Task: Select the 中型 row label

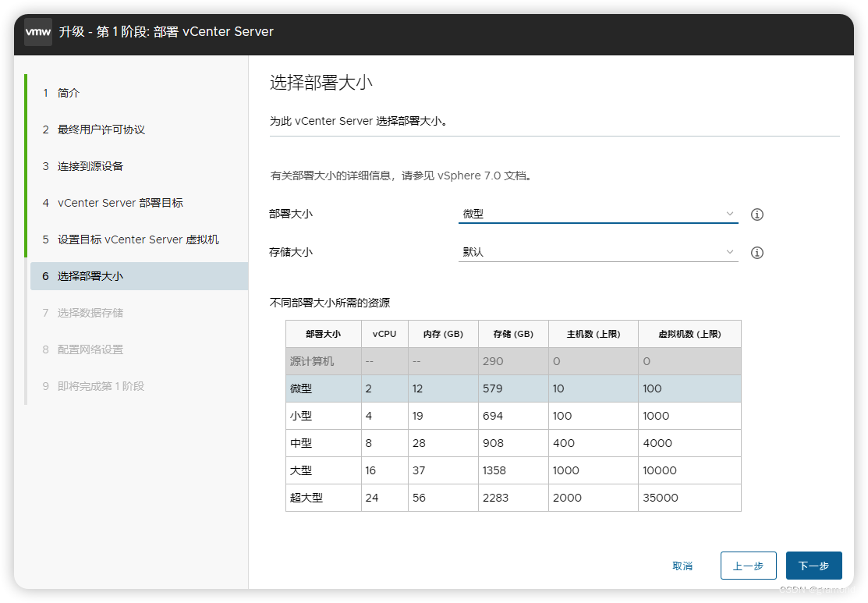Action: pos(300,443)
